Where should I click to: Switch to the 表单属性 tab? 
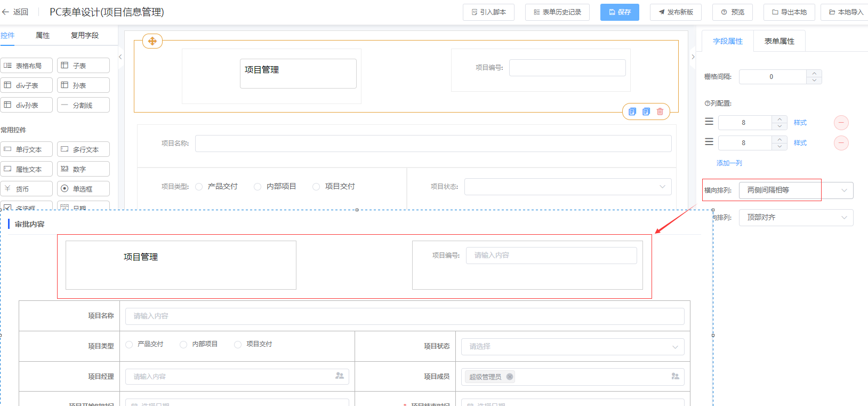point(779,41)
